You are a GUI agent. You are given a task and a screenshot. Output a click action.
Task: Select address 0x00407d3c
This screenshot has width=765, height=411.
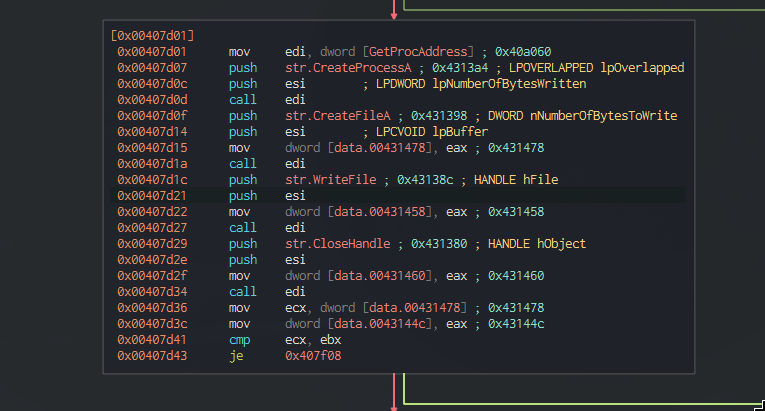coord(152,324)
